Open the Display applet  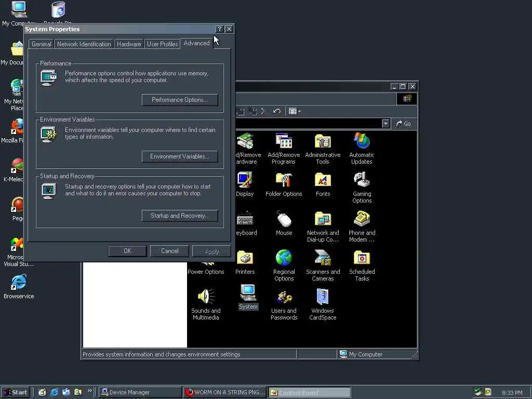coord(245,184)
